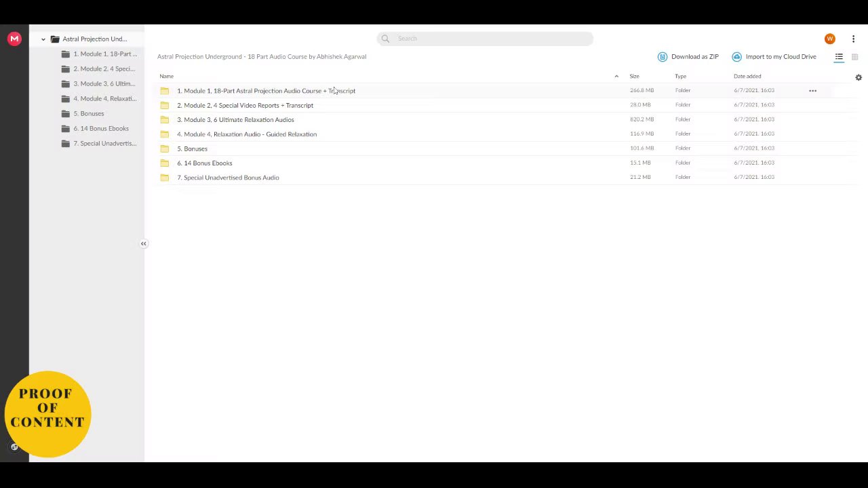Click the 116.9 MB size cell
Viewport: 868px width, 488px height.
[642, 134]
